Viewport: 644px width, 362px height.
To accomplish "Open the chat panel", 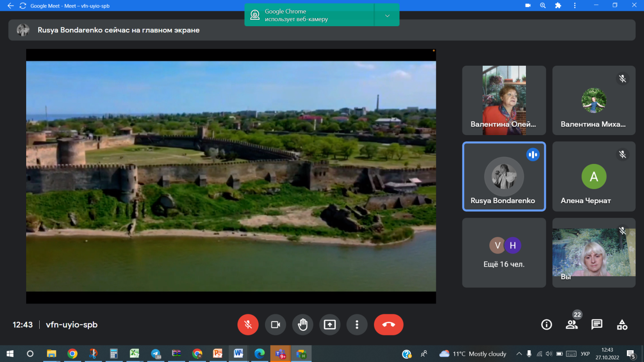I will 597,325.
